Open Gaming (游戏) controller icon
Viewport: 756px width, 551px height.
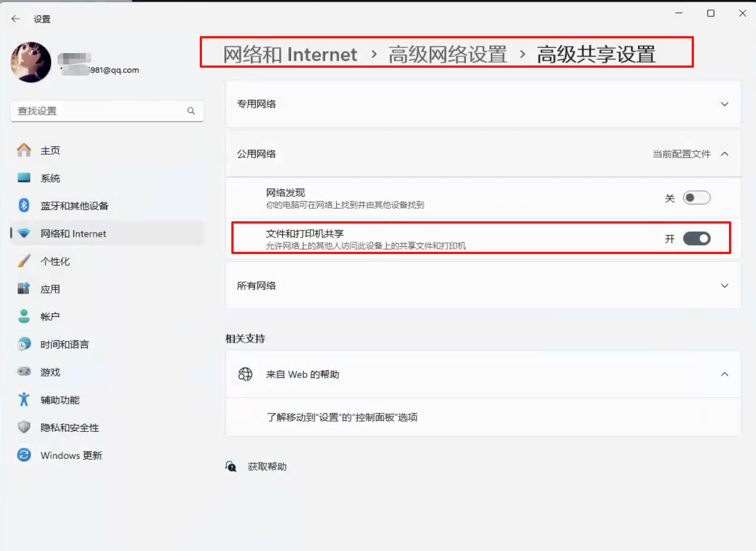point(24,371)
